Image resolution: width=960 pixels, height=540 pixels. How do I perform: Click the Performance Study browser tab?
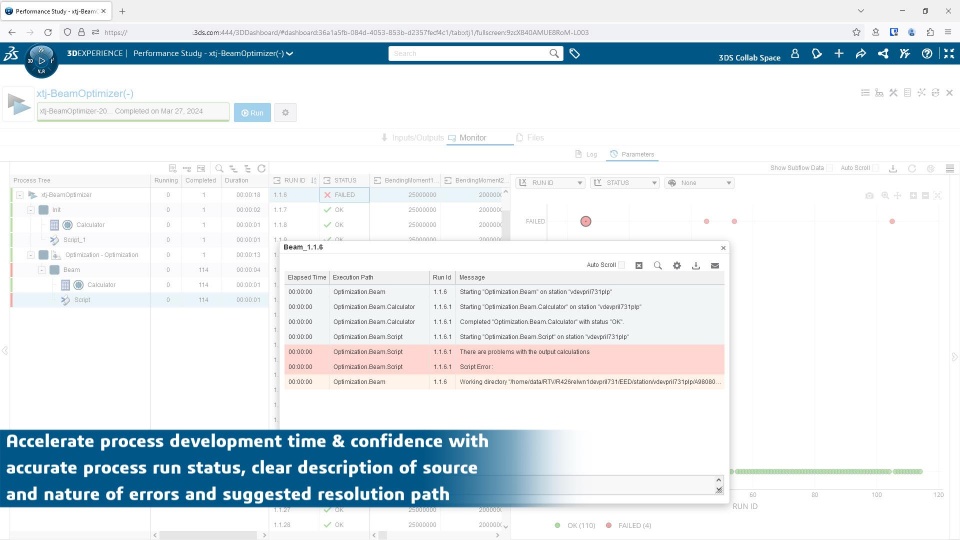55,11
